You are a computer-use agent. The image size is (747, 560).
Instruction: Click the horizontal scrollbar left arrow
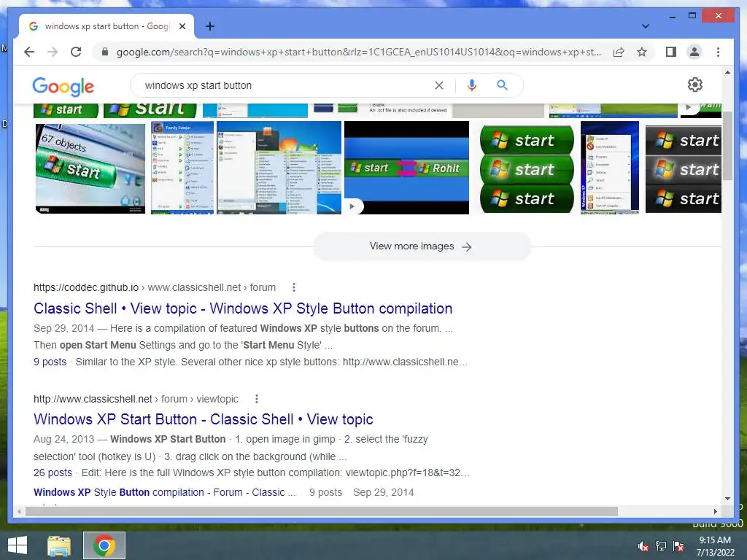tap(19, 511)
